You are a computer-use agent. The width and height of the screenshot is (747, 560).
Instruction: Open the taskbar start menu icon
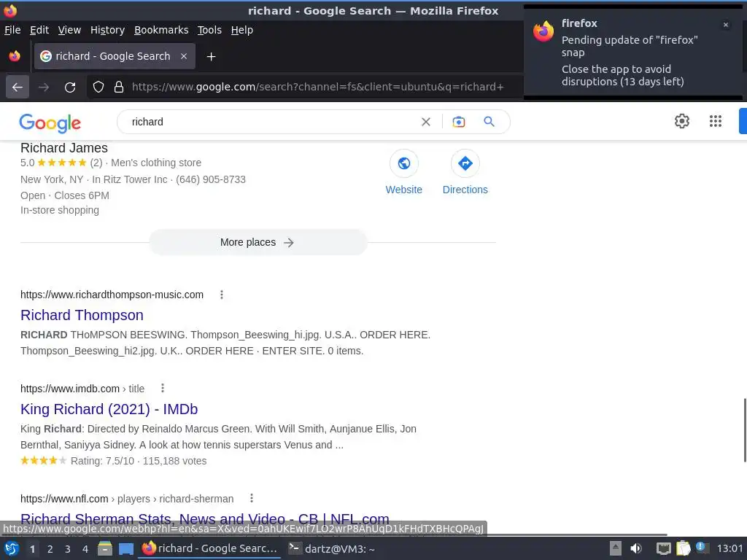point(12,548)
